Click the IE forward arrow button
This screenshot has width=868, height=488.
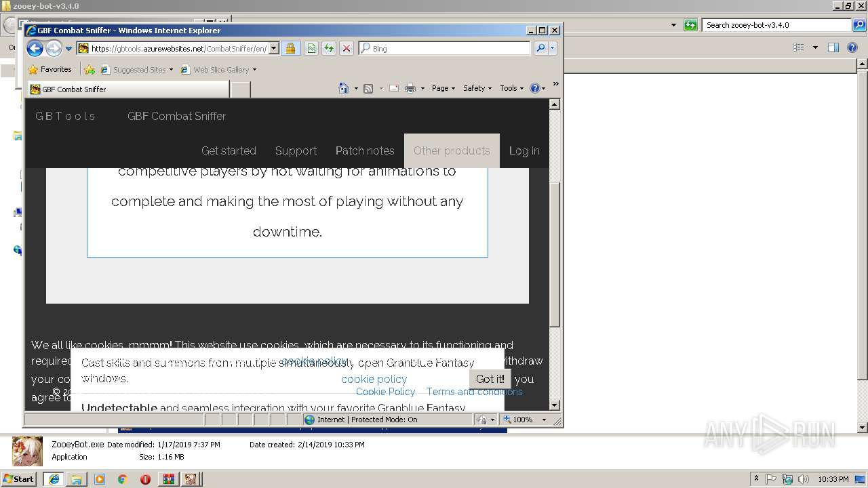pyautogui.click(x=54, y=48)
